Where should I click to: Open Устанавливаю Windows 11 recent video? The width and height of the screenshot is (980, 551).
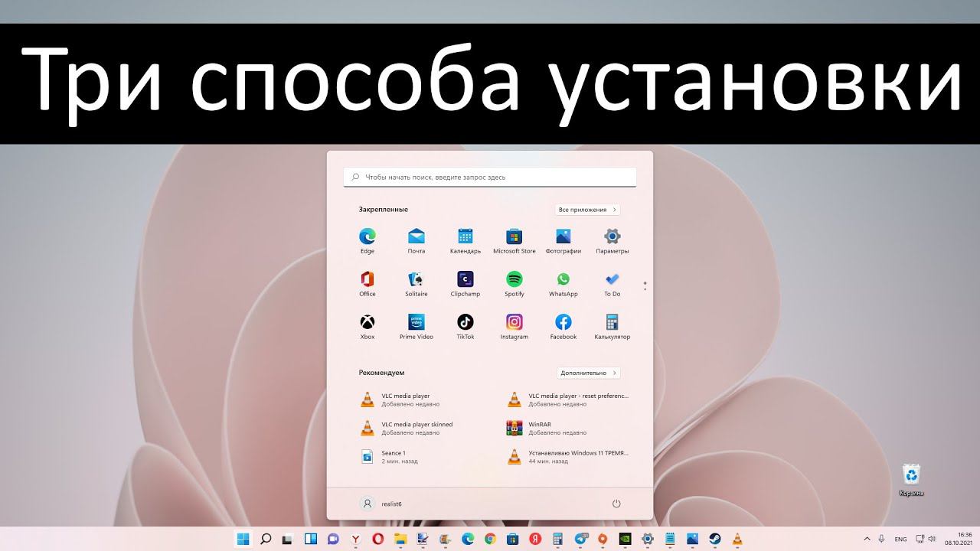point(568,456)
